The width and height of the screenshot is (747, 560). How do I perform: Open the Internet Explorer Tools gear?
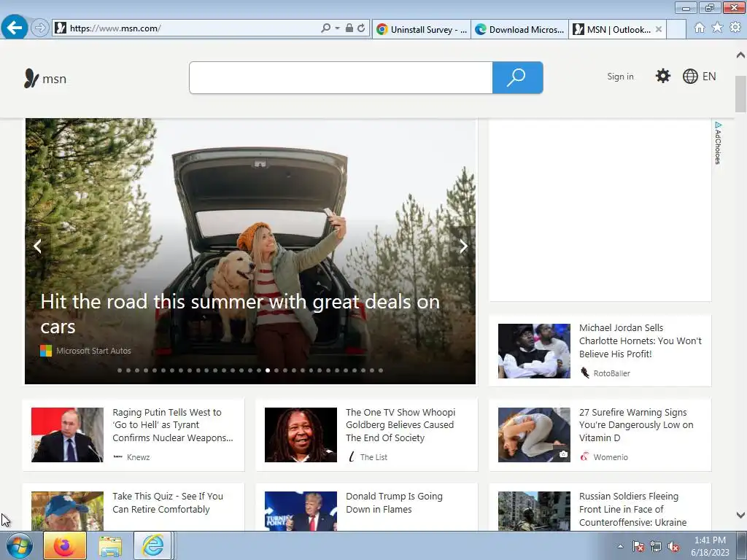click(x=735, y=28)
